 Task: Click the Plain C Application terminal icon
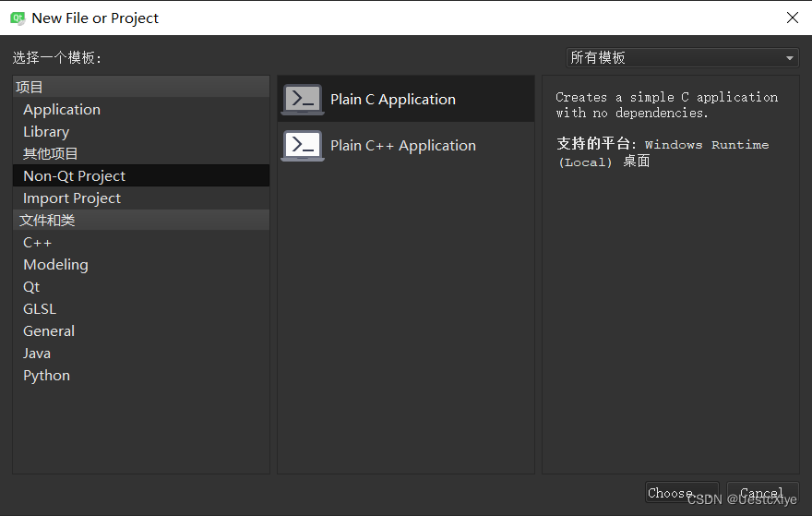tap(303, 99)
